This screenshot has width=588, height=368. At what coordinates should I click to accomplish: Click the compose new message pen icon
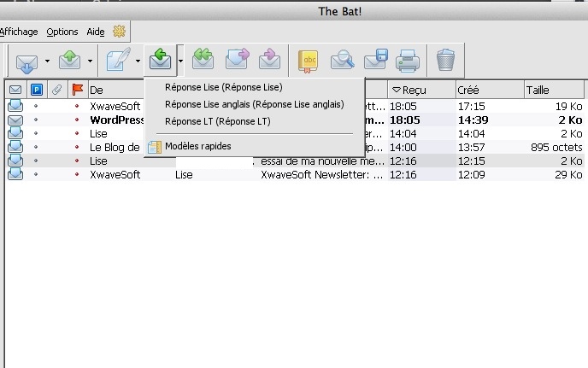[118, 61]
